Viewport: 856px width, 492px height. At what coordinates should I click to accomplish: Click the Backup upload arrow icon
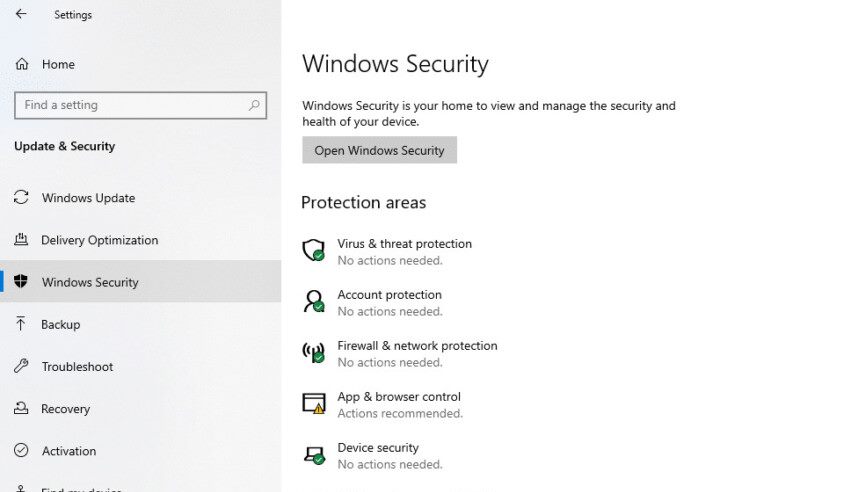[x=21, y=324]
